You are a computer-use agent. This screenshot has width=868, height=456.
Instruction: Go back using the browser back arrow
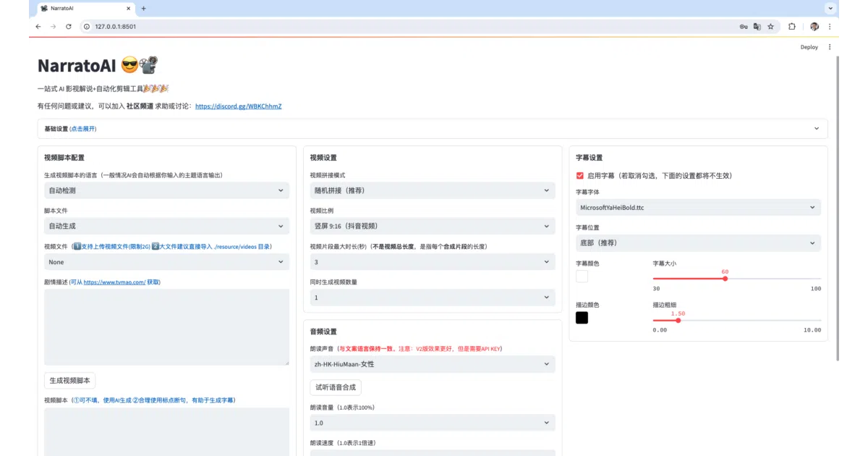(x=38, y=26)
